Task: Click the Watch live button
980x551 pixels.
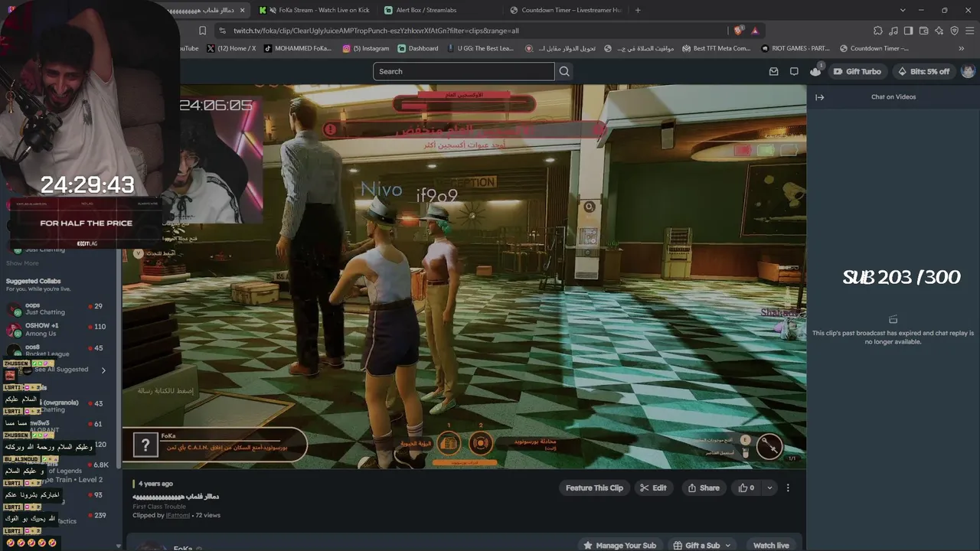Action: 771,545
